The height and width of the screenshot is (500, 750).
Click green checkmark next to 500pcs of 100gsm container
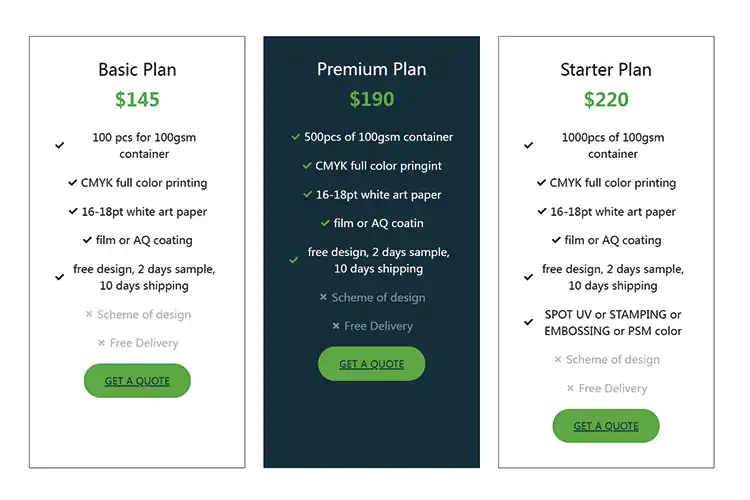tap(296, 137)
